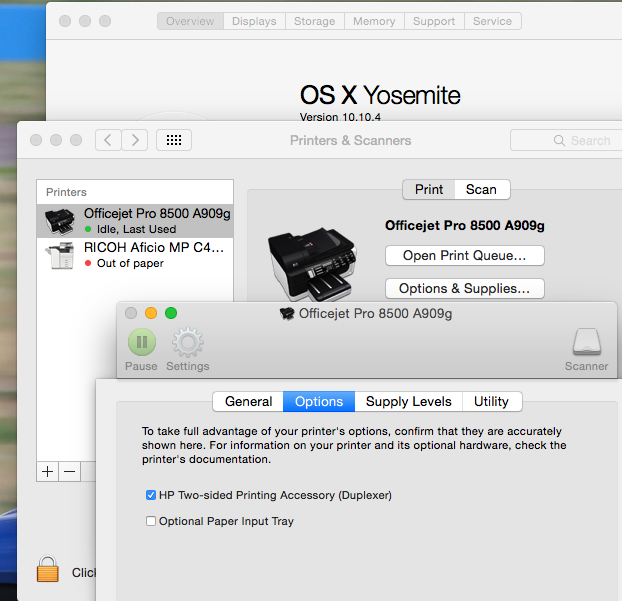
Task: Click the Version 10.10.4 text
Action: click(340, 117)
